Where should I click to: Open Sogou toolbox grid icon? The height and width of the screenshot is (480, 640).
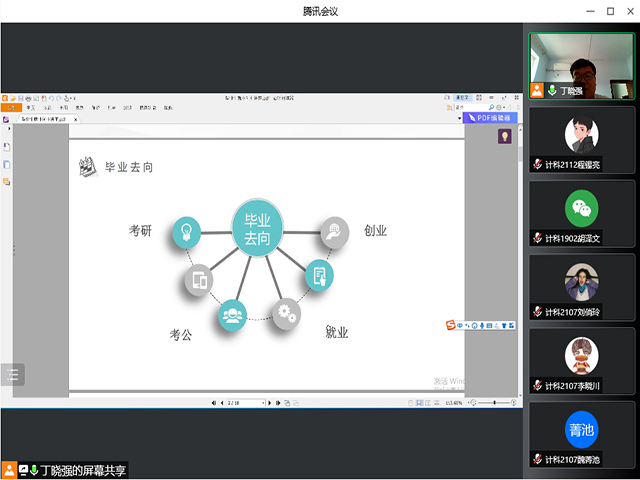pos(511,325)
